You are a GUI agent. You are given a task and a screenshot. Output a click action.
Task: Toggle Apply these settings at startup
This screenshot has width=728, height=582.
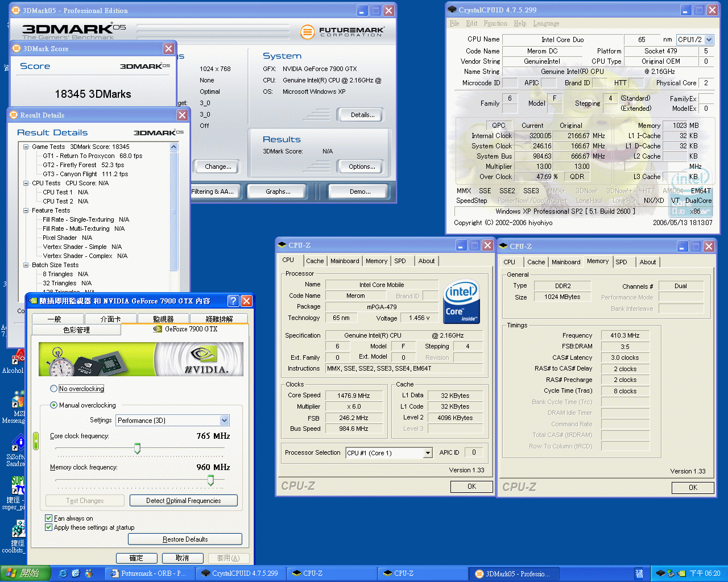click(x=49, y=527)
